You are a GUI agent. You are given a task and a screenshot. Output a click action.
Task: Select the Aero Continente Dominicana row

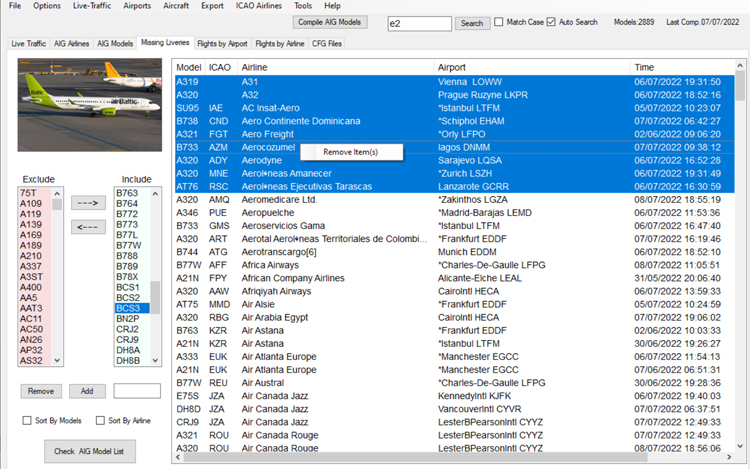[454, 121]
